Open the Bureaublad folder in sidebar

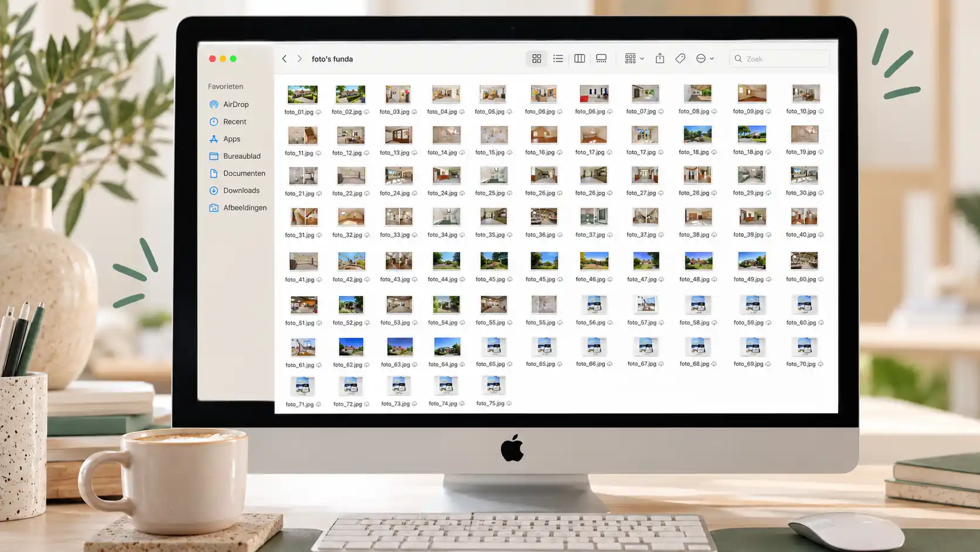pyautogui.click(x=234, y=156)
